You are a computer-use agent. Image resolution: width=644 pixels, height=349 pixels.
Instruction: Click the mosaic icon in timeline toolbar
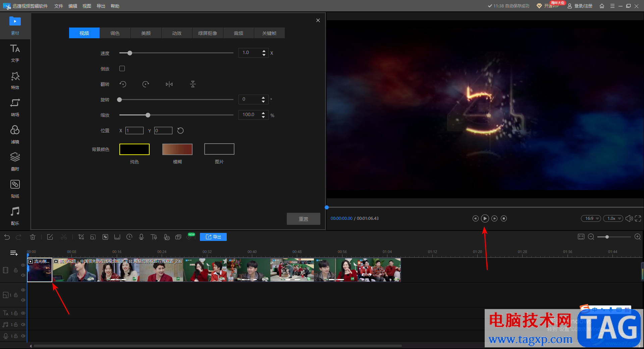coord(105,237)
